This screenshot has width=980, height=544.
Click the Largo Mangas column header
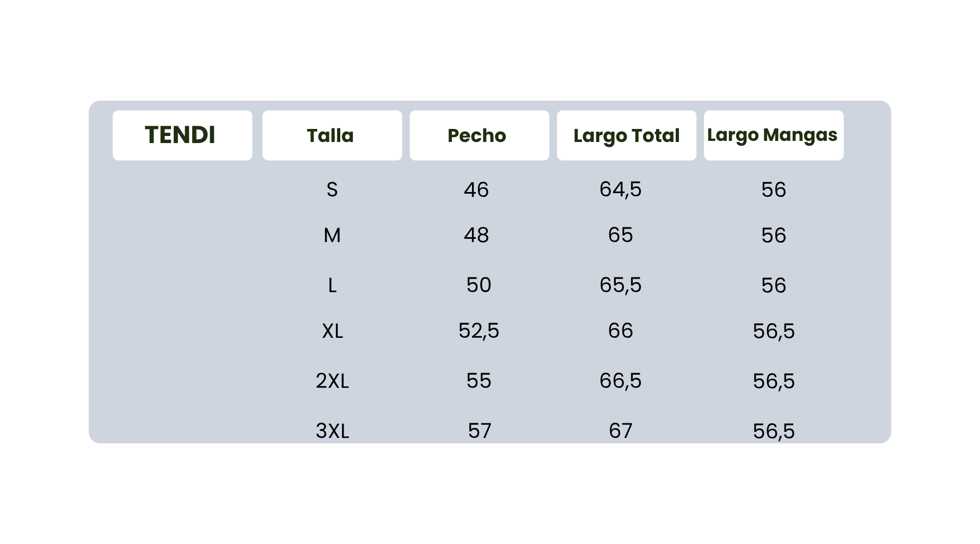[x=772, y=135]
